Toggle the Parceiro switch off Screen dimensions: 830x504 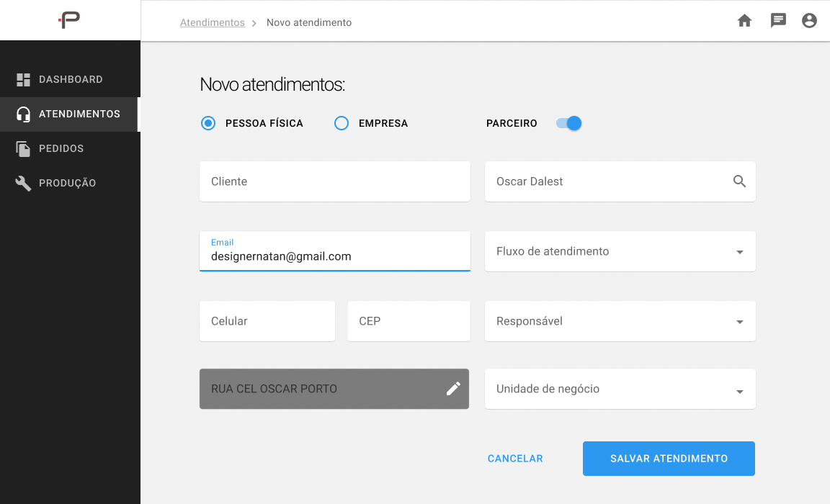(568, 123)
